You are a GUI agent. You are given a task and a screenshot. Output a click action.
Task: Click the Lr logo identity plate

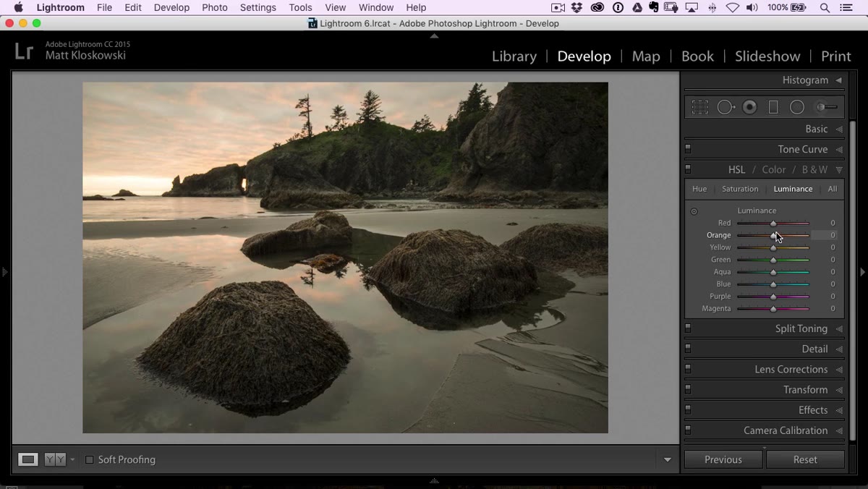[24, 51]
